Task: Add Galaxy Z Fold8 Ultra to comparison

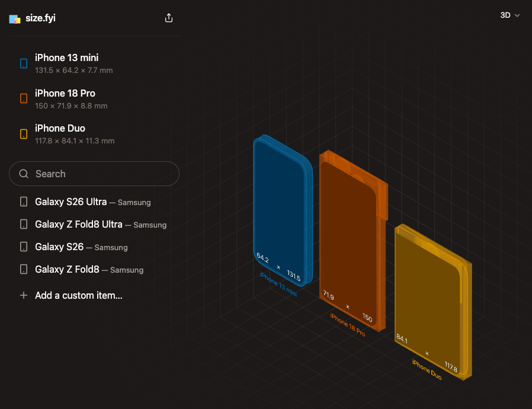Action: pos(94,224)
